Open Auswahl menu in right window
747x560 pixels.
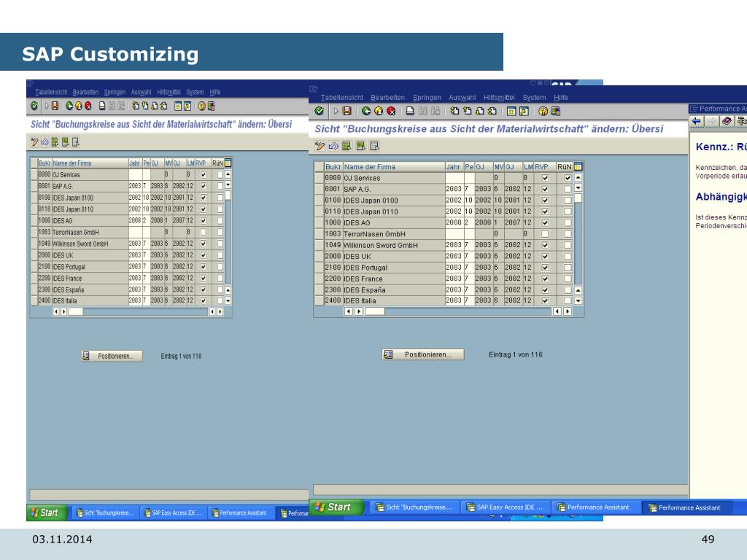(462, 98)
